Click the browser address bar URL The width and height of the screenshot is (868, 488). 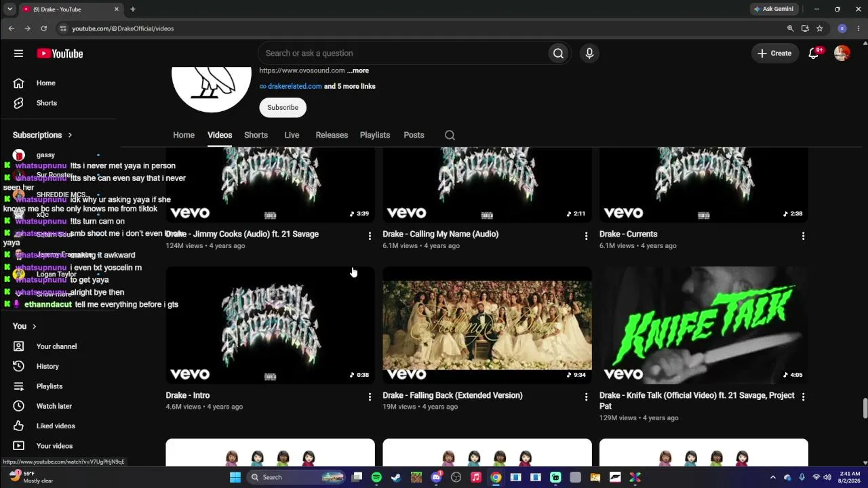point(123,28)
